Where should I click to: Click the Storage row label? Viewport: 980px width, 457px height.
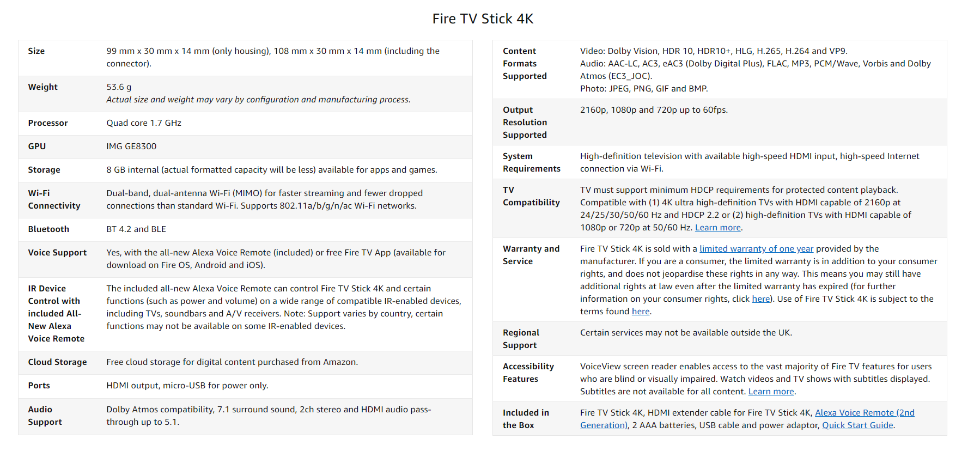[x=44, y=170]
